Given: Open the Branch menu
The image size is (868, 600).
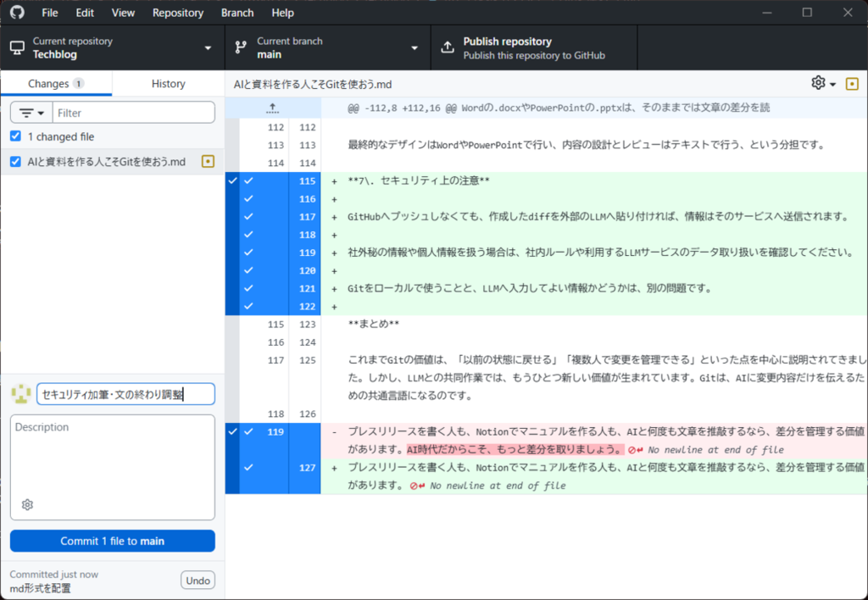Looking at the screenshot, I should pyautogui.click(x=237, y=12).
